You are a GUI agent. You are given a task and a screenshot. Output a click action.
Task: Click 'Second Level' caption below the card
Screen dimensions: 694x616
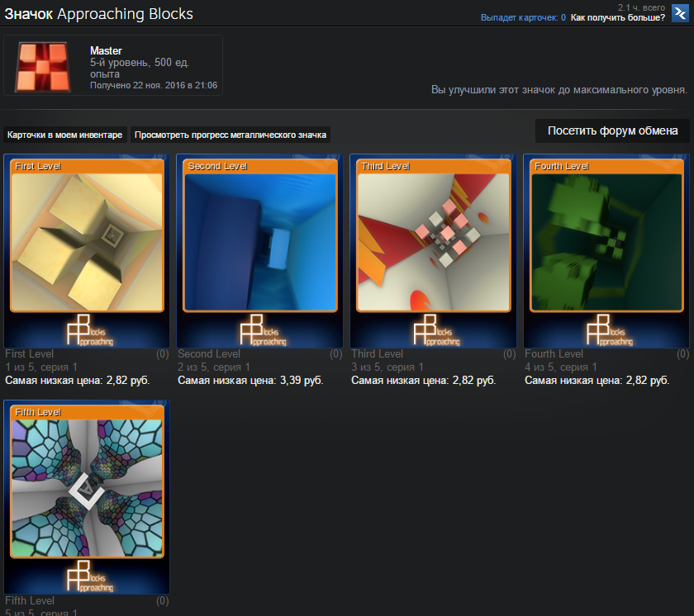(209, 353)
